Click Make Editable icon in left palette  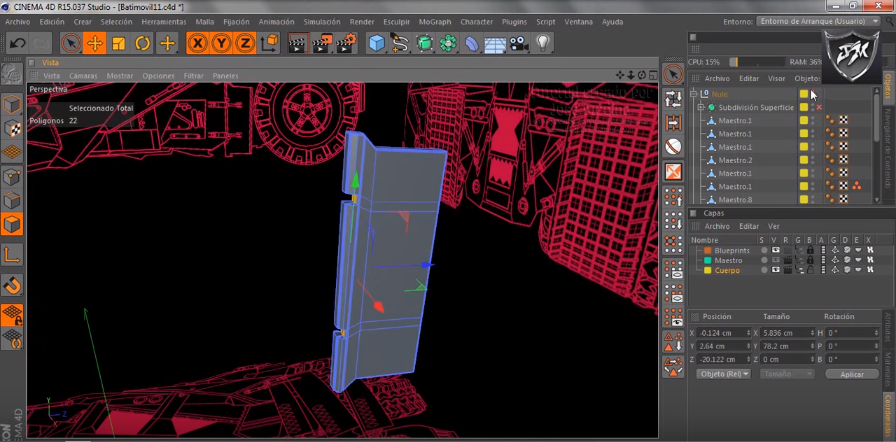(12, 74)
